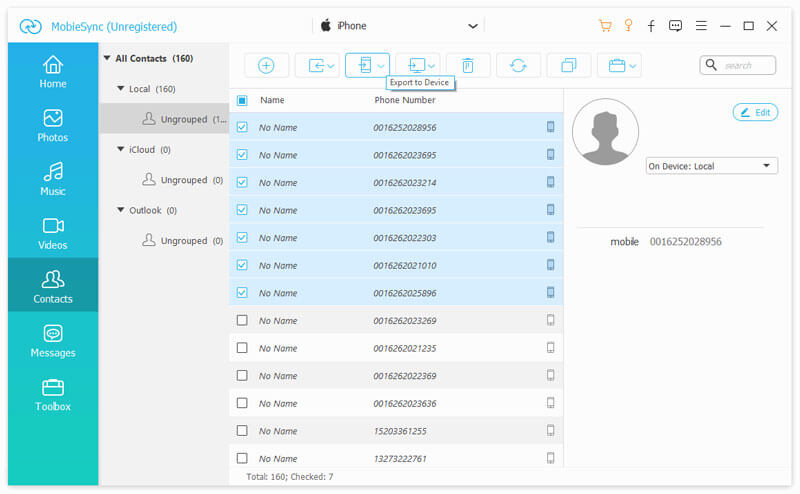The height and width of the screenshot is (494, 800).
Task: Sort by the Name column header
Action: 272,100
